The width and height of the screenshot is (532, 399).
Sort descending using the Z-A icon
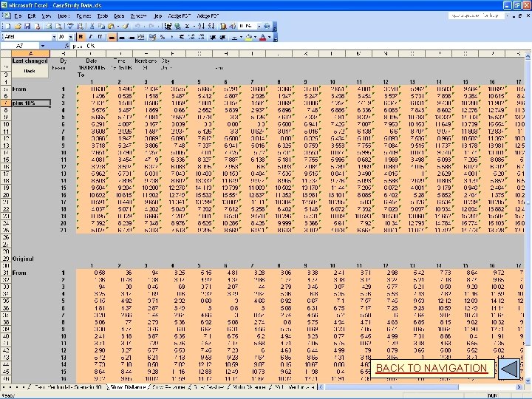tap(211, 26)
